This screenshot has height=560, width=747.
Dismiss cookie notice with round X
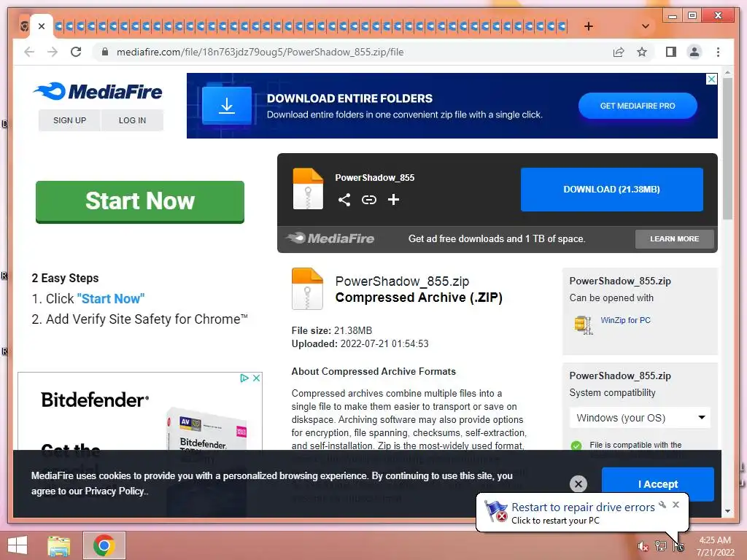(578, 484)
